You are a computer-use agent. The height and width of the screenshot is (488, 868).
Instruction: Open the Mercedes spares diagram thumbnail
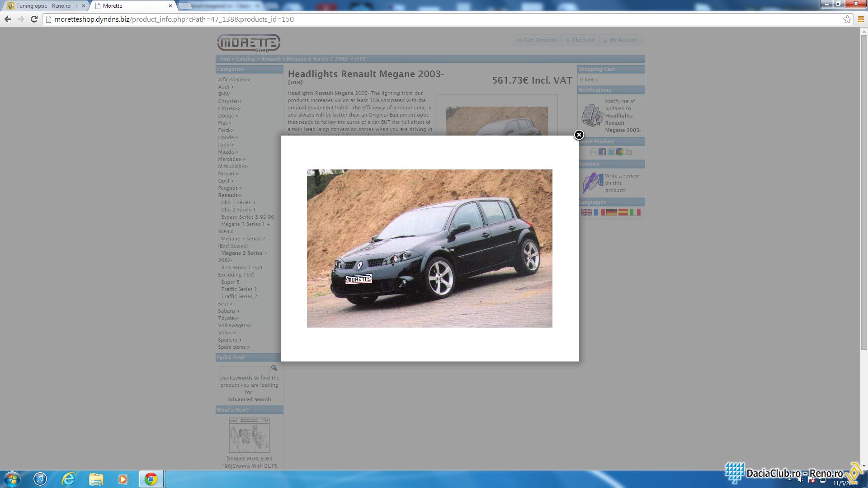(x=249, y=435)
